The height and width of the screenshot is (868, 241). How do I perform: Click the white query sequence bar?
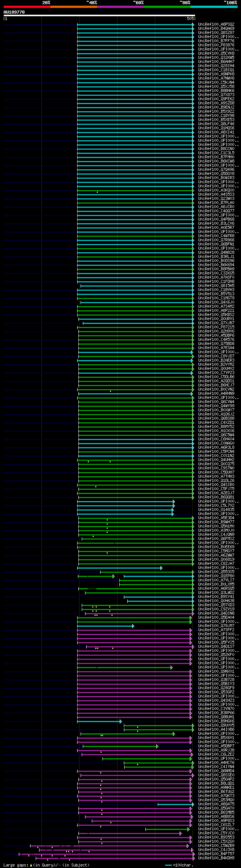99,15
